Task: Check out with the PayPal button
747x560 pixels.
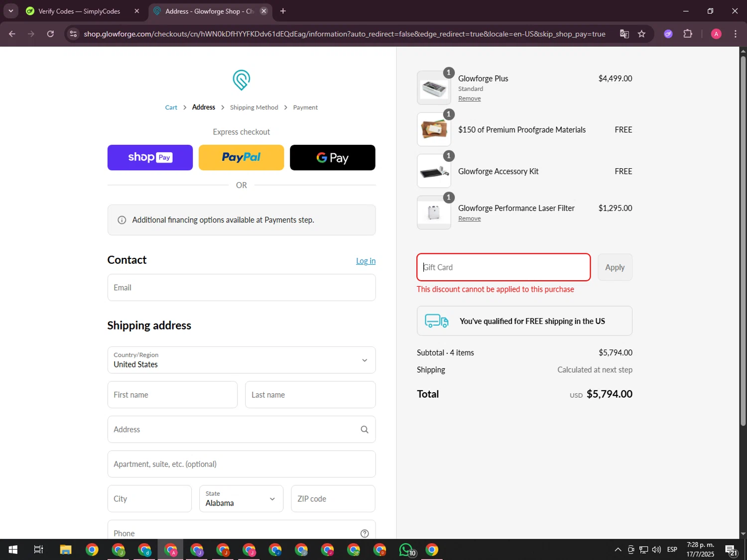Action: (241, 158)
